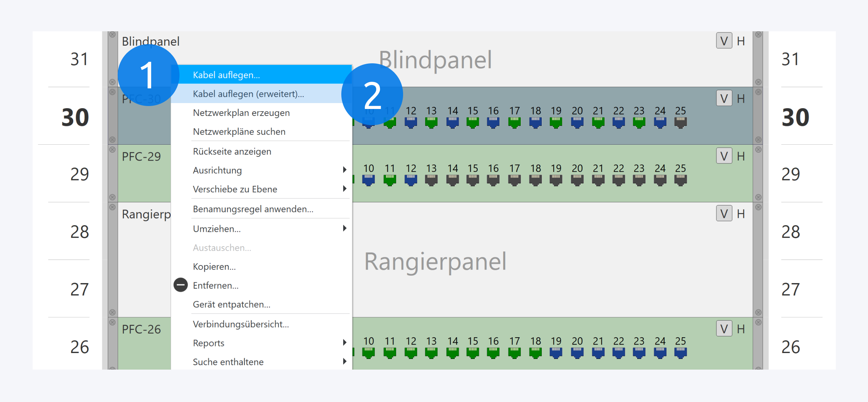Click Gerät entpatchen entry
868x402 pixels.
231,304
